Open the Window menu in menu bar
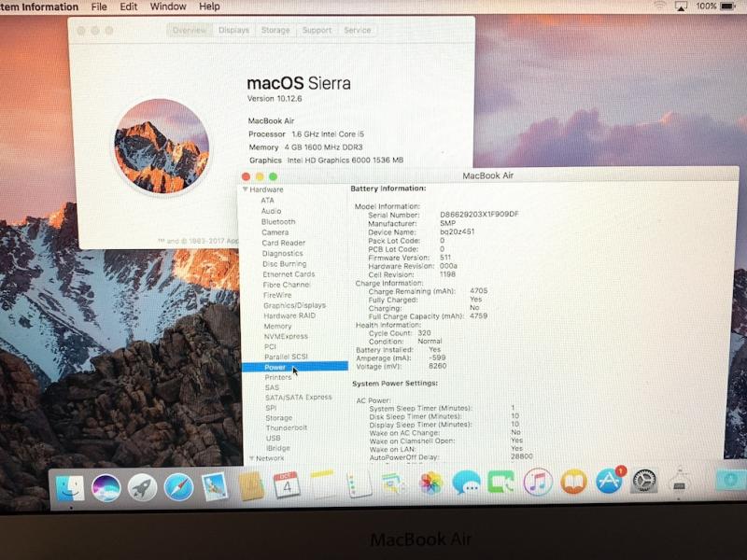This screenshot has height=560, width=747. coord(168,7)
